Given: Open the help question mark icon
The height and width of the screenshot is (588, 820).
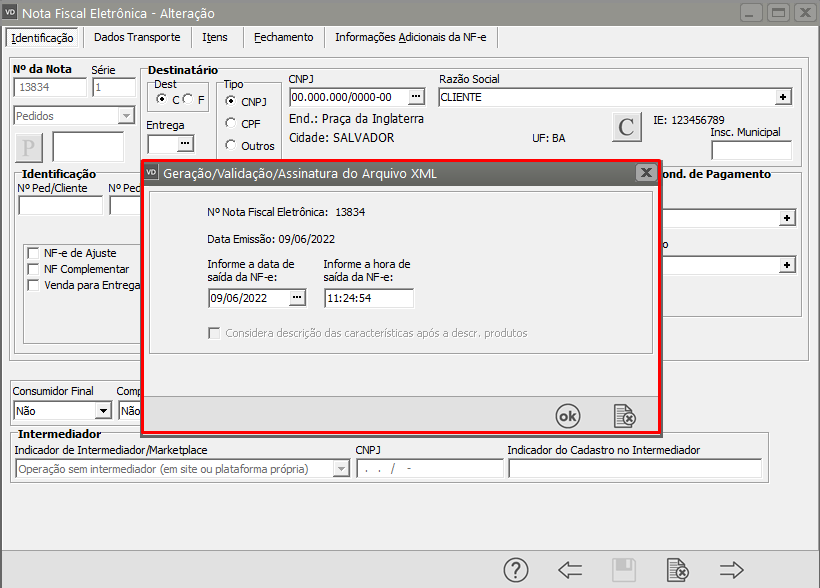Looking at the screenshot, I should (515, 570).
